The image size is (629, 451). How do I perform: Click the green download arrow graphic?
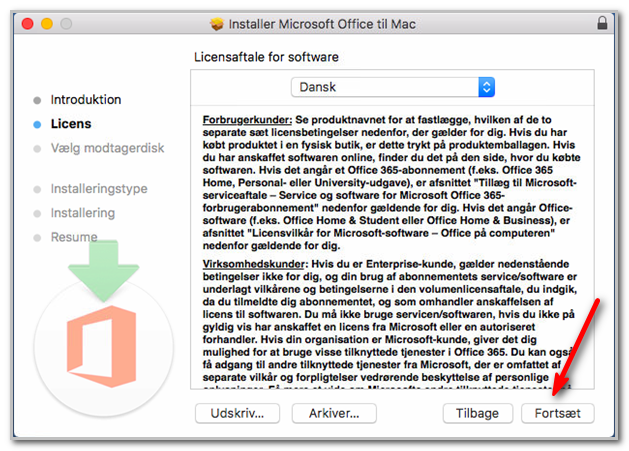click(103, 271)
